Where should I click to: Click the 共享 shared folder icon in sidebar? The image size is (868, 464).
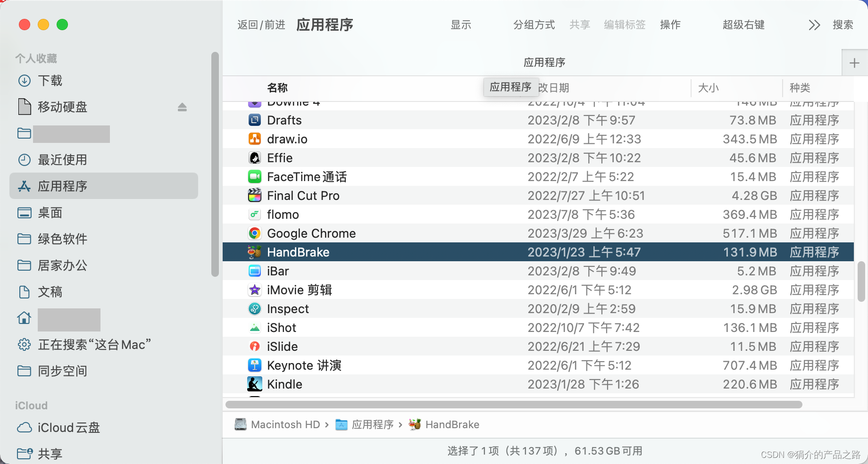(25, 454)
